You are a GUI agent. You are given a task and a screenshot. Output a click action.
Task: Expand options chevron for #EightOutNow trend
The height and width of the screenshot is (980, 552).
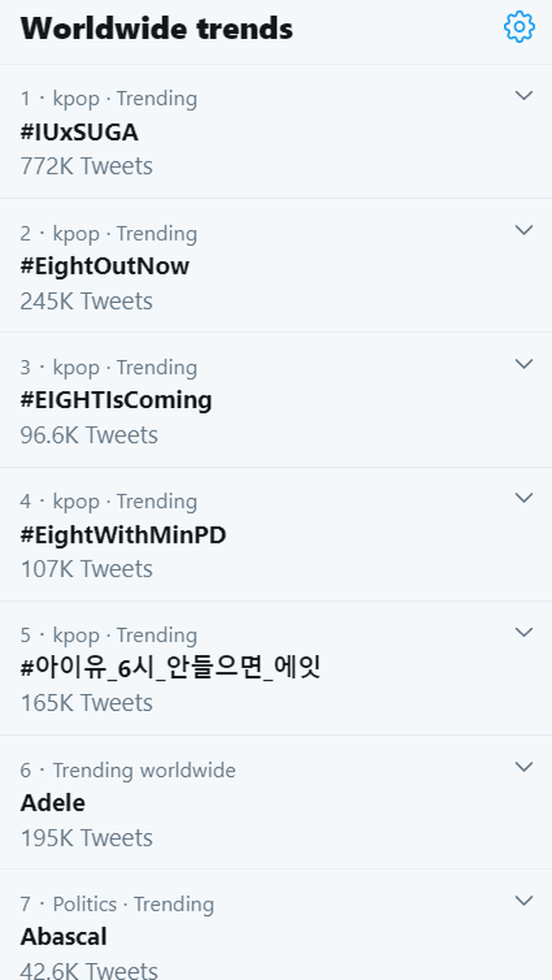pyautogui.click(x=524, y=230)
